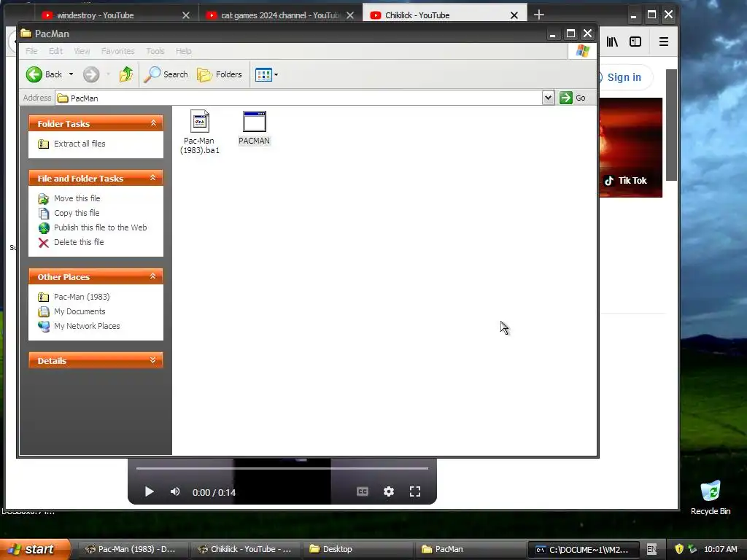
Task: Expand the Details panel
Action: pyautogui.click(x=153, y=360)
